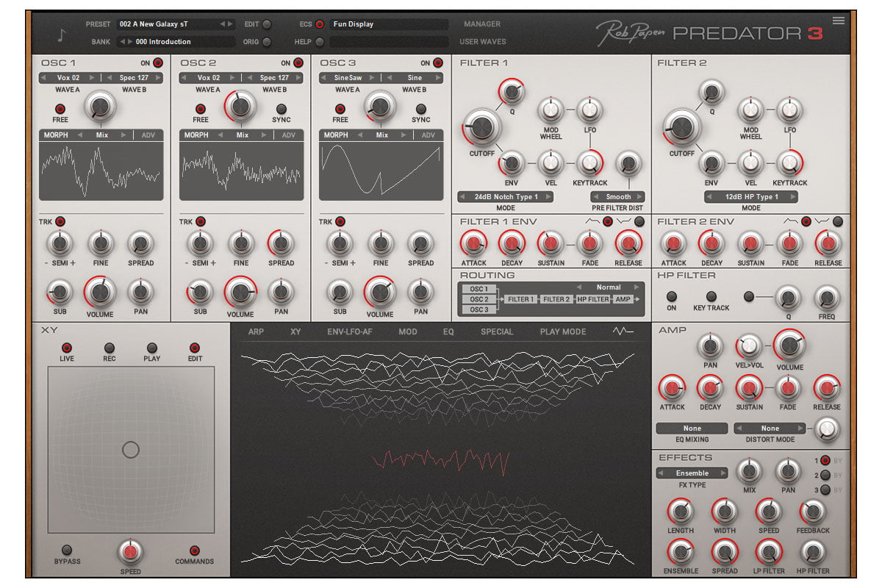
Task: Click the music note icon
Action: [x=62, y=35]
